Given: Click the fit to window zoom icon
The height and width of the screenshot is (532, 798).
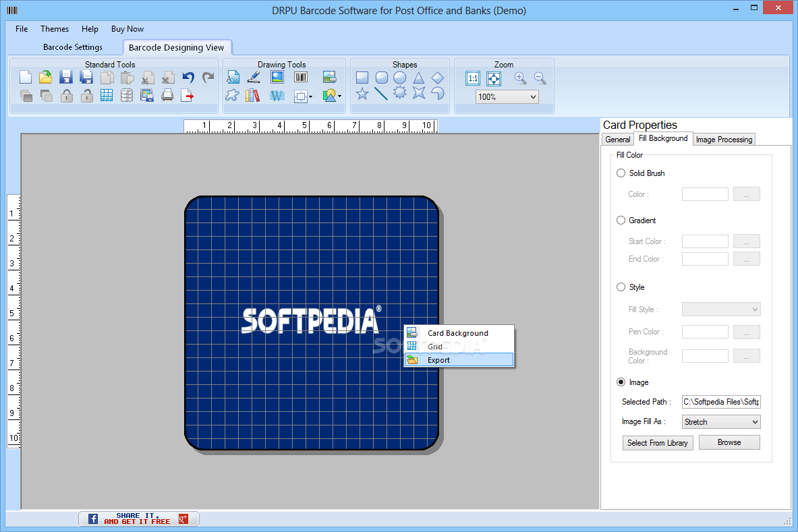Looking at the screenshot, I should pos(494,78).
